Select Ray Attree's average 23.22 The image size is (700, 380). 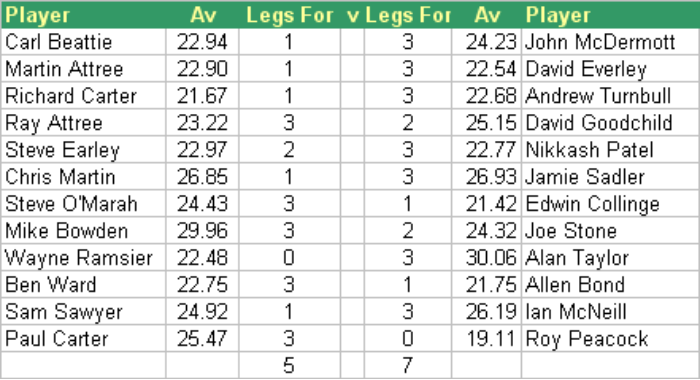tap(202, 123)
